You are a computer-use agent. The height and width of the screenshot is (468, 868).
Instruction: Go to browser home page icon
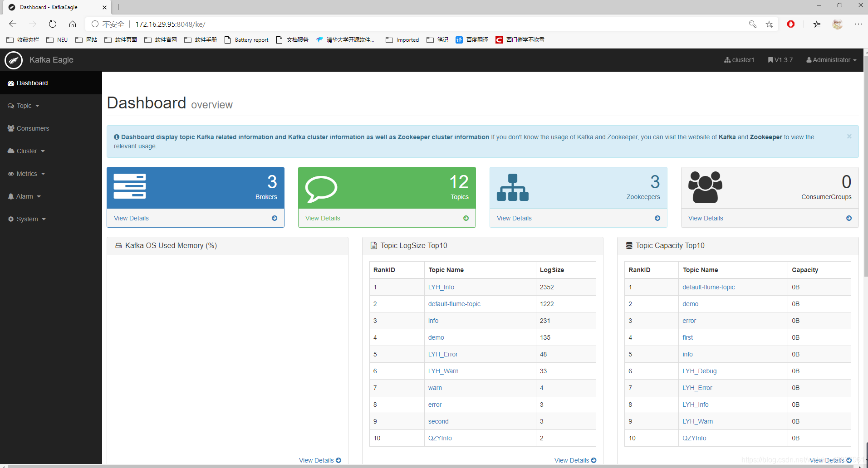(x=73, y=24)
